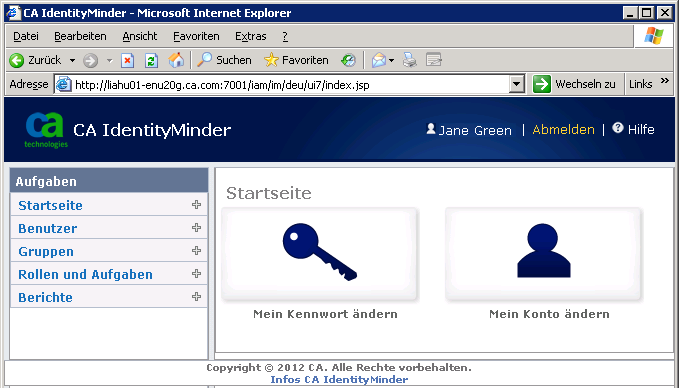This screenshot has height=388, width=684.
Task: Expand the Berichte task plus icon
Action: (196, 296)
